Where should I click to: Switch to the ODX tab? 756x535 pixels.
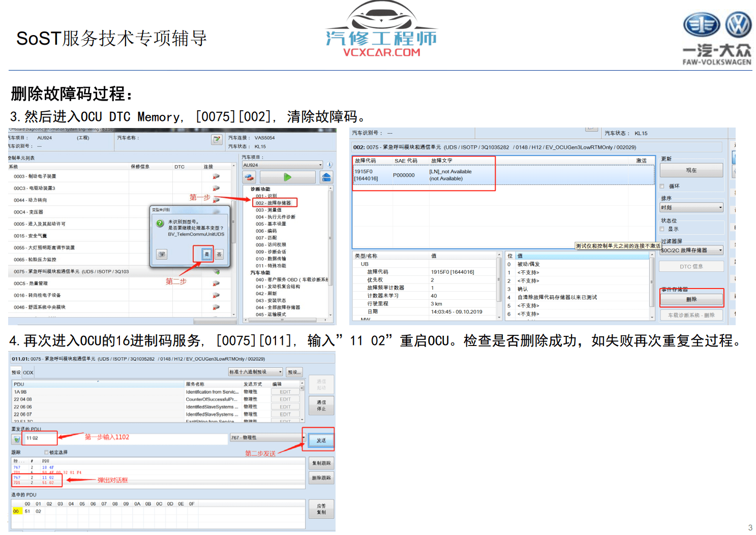(x=28, y=372)
